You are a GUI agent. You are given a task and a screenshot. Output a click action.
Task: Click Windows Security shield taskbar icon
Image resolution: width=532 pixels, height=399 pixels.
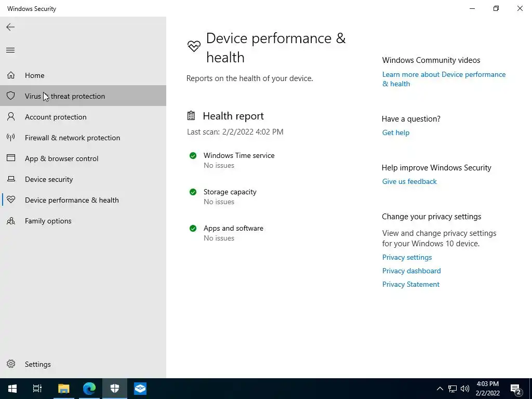pos(115,389)
